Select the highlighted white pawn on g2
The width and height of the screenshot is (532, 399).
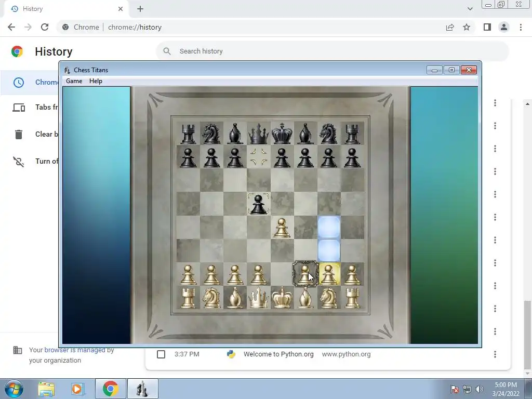click(329, 274)
